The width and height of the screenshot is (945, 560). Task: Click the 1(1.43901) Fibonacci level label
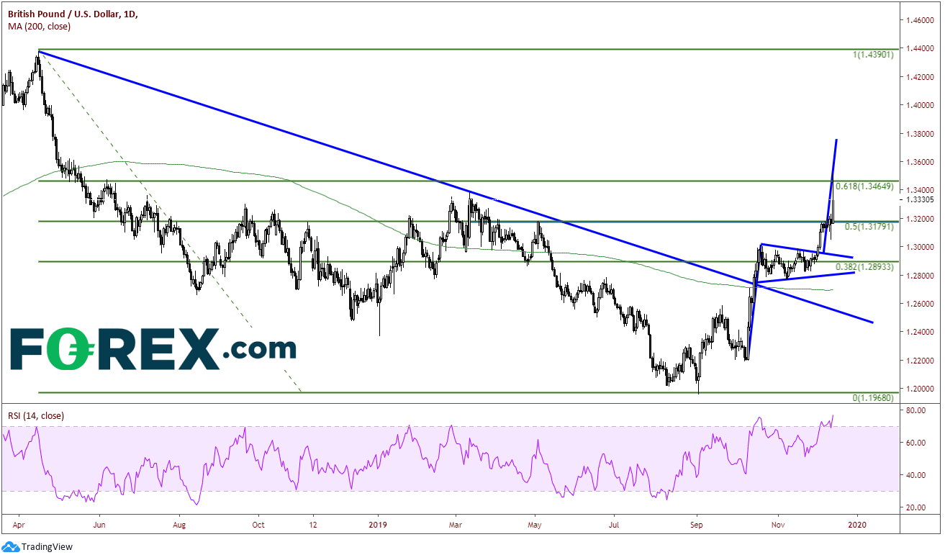[872, 55]
